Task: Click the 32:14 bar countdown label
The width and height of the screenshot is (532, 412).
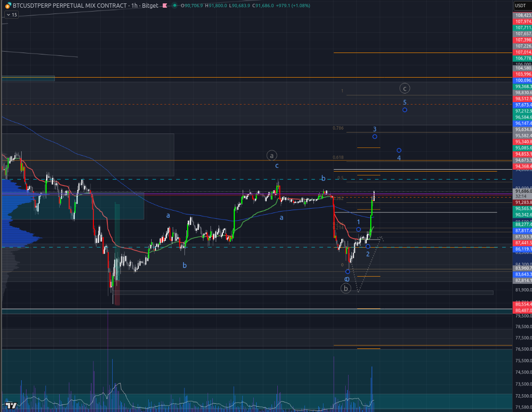Action: click(520, 197)
